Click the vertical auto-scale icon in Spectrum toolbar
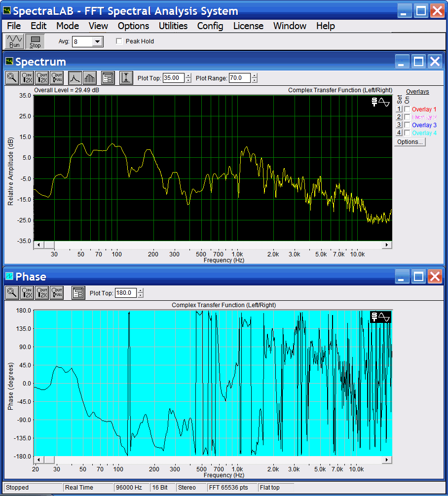 pos(126,77)
